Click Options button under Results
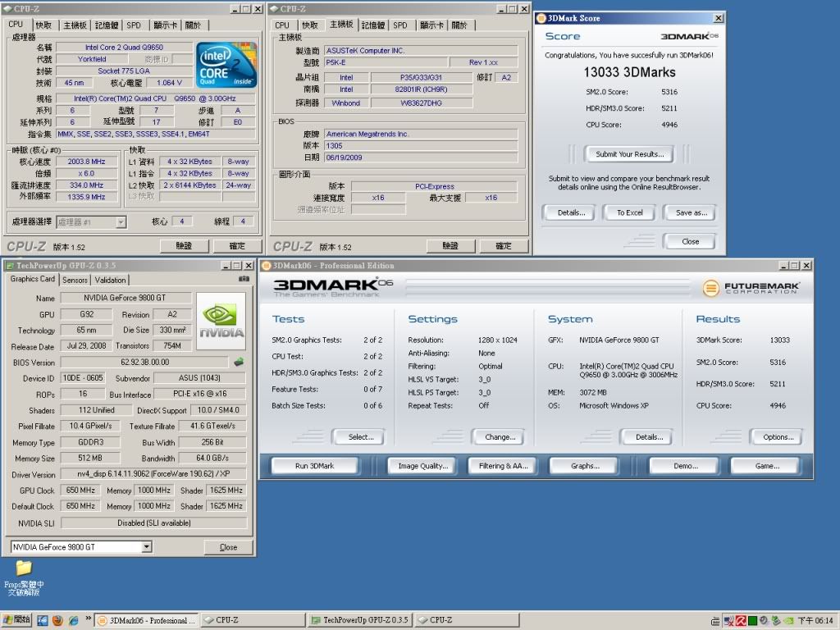Viewport: 840px width, 630px height. (778, 437)
